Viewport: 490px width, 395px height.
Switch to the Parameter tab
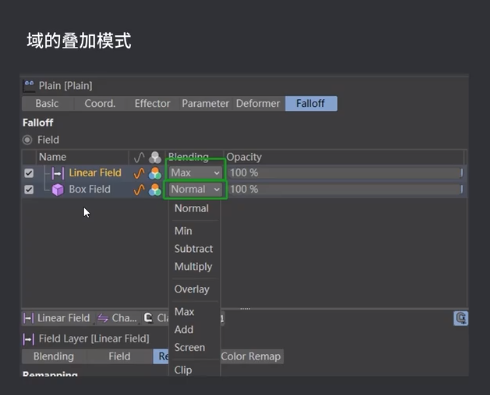pos(205,104)
